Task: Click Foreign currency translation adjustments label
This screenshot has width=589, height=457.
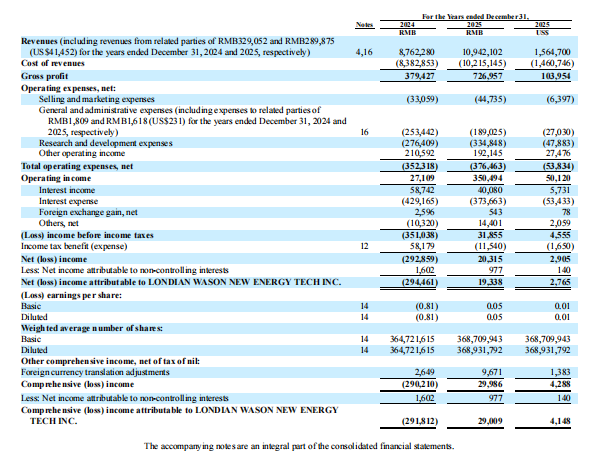Action: pos(95,372)
